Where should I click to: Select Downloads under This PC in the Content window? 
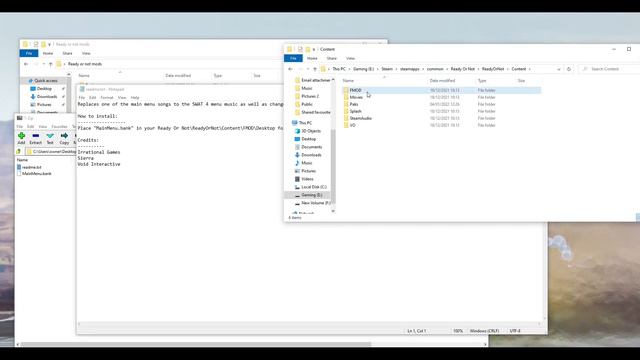tap(308, 155)
